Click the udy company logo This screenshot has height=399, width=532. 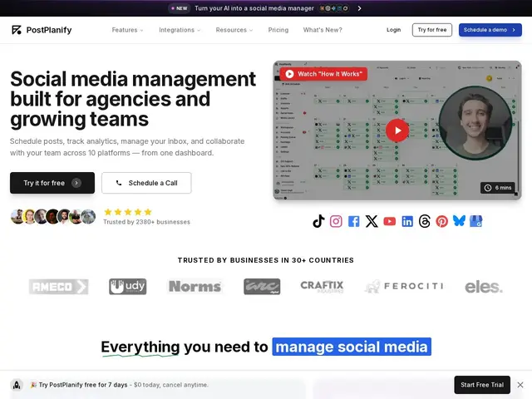[x=127, y=287]
